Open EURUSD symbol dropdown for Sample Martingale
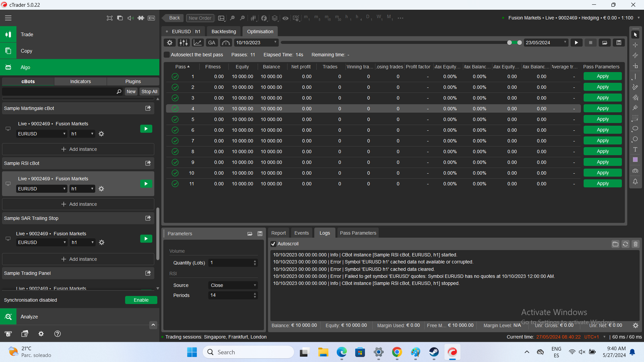This screenshot has height=362, width=644. [42, 134]
